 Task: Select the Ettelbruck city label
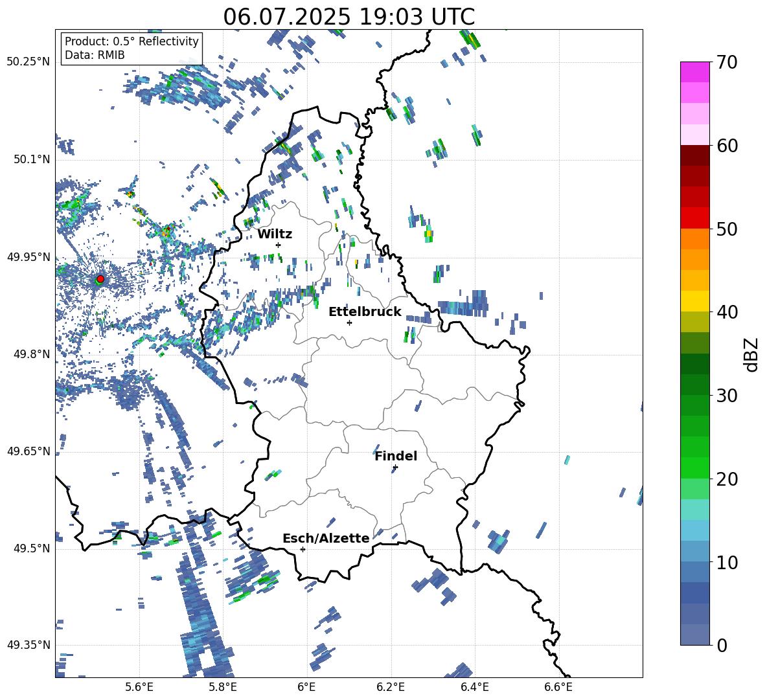tap(365, 312)
